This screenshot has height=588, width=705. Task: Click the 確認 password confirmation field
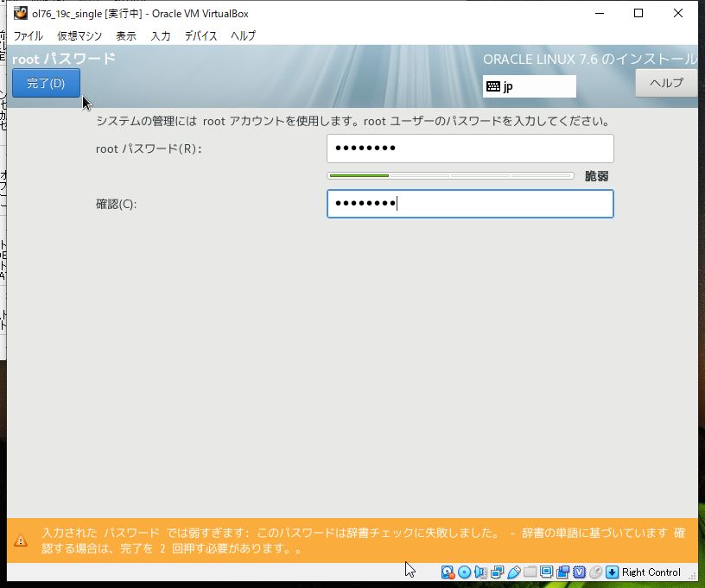coord(470,204)
